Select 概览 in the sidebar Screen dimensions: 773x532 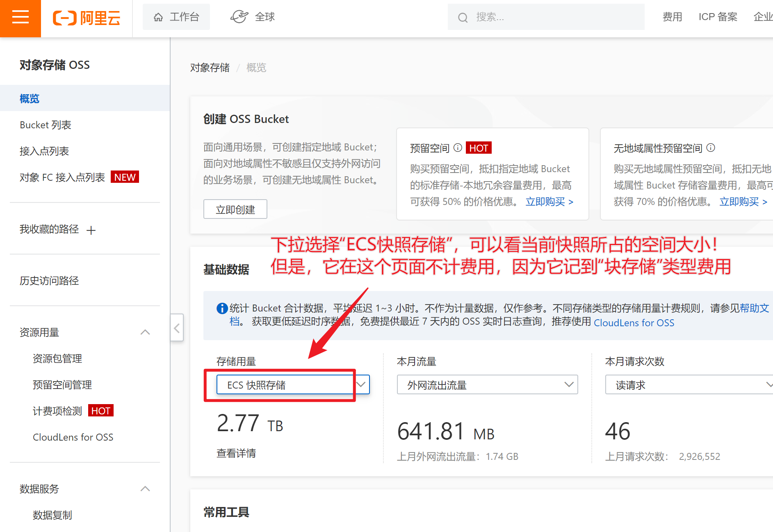(x=85, y=98)
